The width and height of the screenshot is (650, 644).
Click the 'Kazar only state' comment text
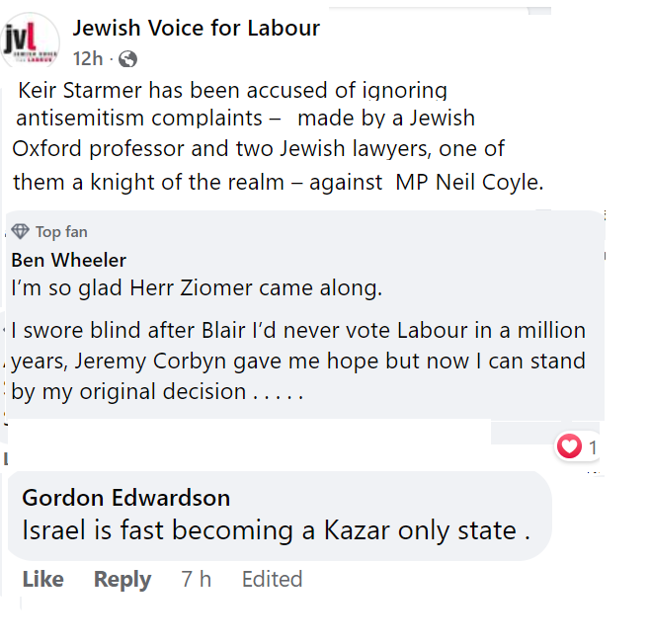click(x=276, y=530)
